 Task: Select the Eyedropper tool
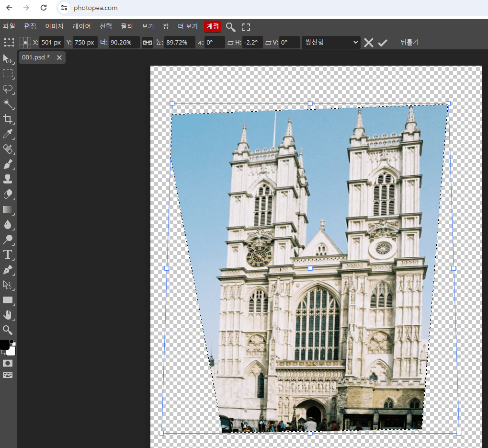coord(8,134)
